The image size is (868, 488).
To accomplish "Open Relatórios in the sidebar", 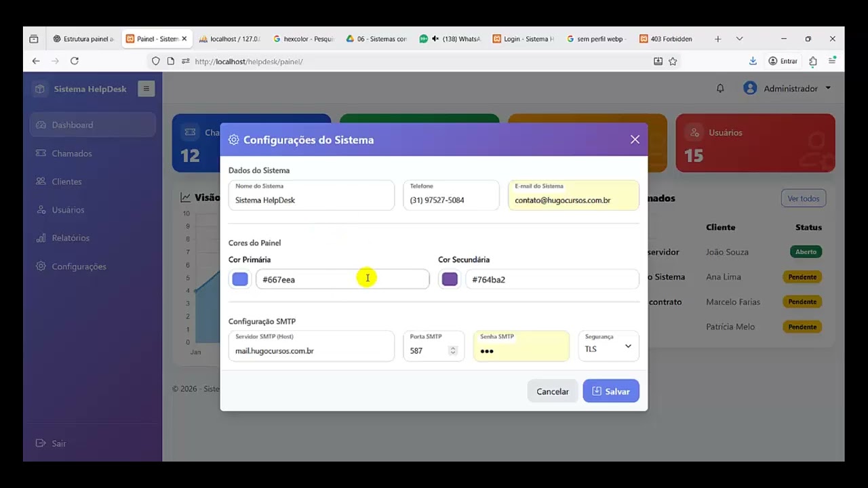I will [x=93, y=238].
